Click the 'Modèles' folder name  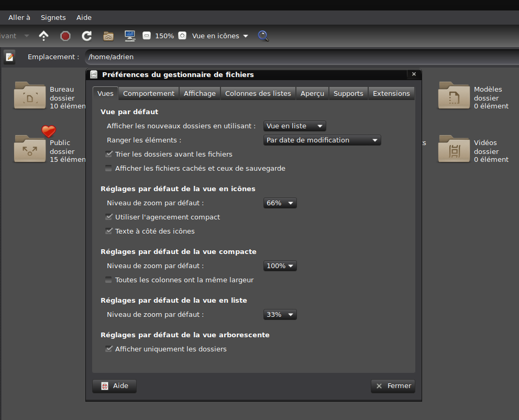[488, 90]
